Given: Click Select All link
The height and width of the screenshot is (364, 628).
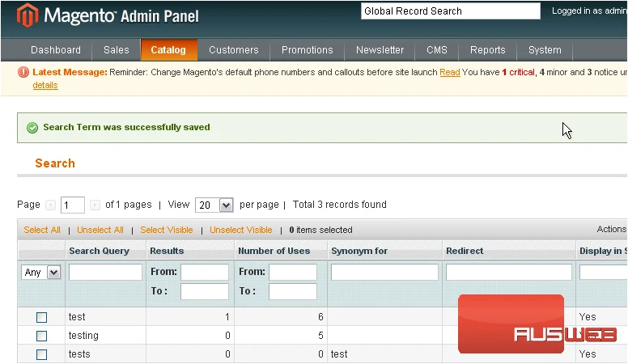Looking at the screenshot, I should pyautogui.click(x=42, y=230).
